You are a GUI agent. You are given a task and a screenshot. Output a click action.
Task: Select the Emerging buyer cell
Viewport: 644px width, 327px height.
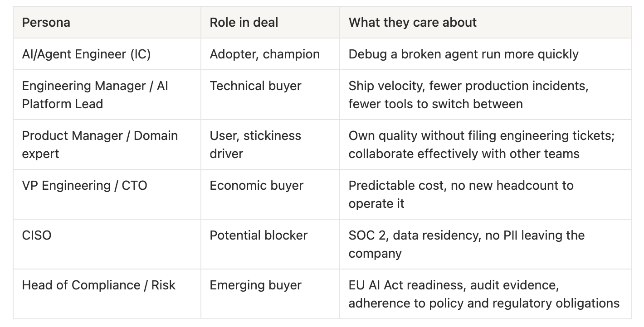[270, 294]
